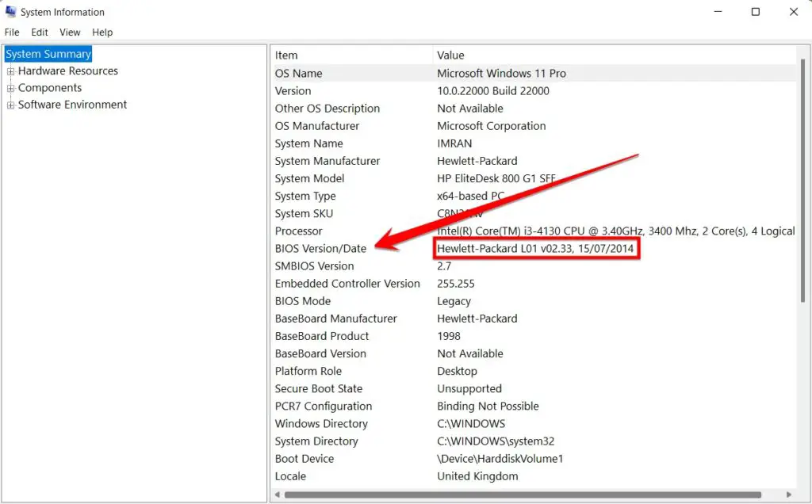Viewport: 812px width, 504px height.
Task: Select the Embedded Controller Version label
Action: point(347,284)
